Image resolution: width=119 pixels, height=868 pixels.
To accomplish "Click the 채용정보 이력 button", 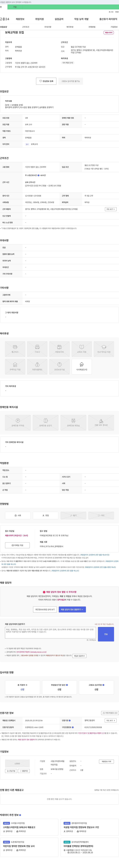I will click(x=106, y=762).
